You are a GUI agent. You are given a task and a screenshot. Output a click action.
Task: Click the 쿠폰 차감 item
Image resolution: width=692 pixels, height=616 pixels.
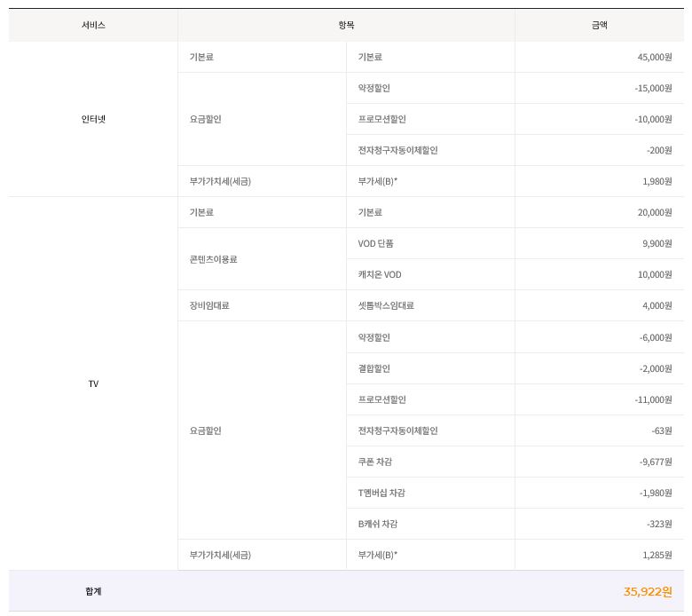coord(374,462)
